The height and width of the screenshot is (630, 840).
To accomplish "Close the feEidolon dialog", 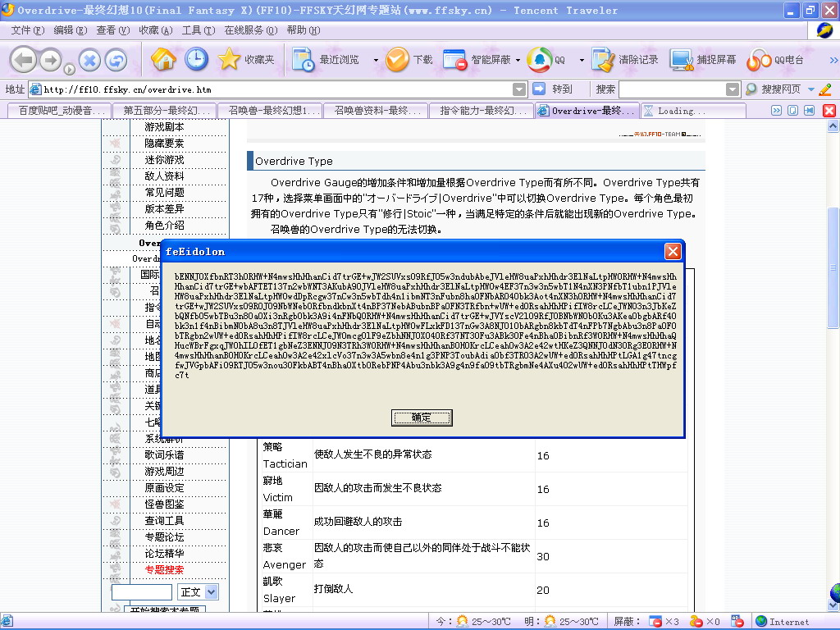I will [673, 251].
